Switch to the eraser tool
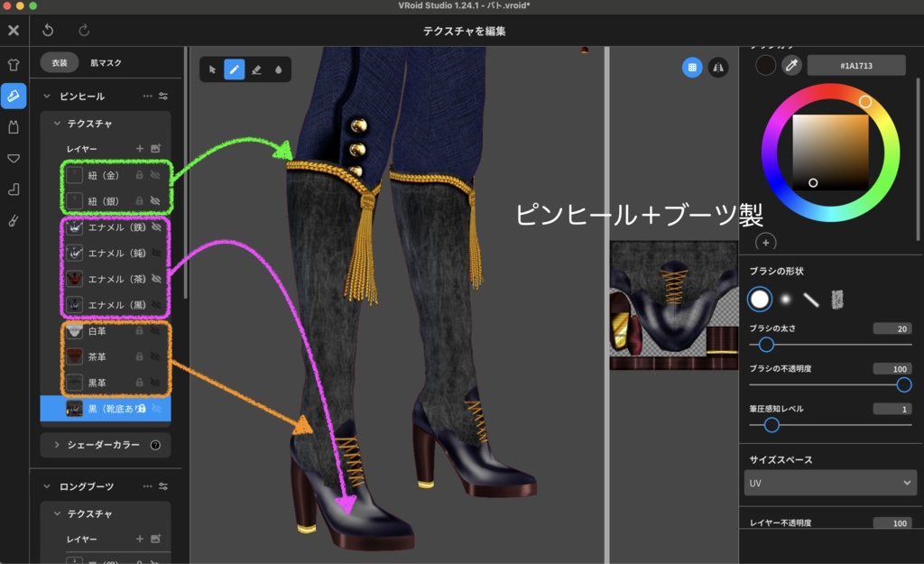This screenshot has width=924, height=564. click(x=256, y=70)
